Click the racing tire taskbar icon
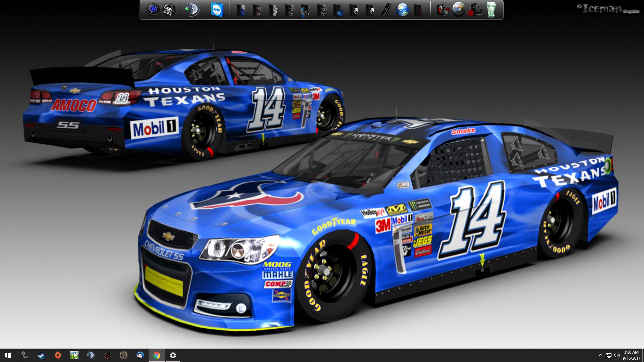The height and width of the screenshot is (362, 644). click(x=123, y=355)
